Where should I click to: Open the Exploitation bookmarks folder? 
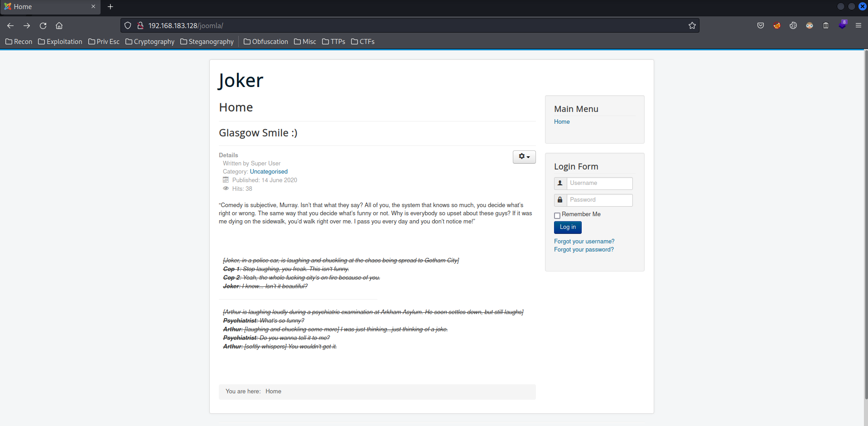(60, 42)
